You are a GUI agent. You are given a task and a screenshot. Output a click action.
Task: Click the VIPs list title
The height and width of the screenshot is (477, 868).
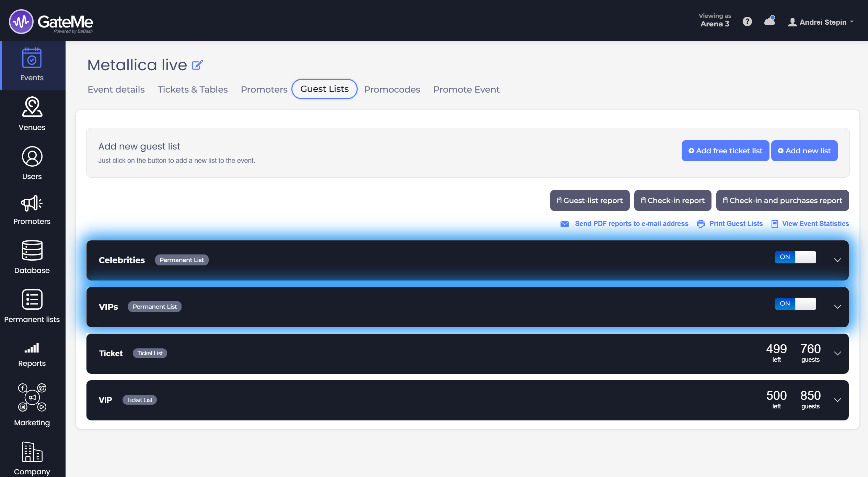click(108, 307)
